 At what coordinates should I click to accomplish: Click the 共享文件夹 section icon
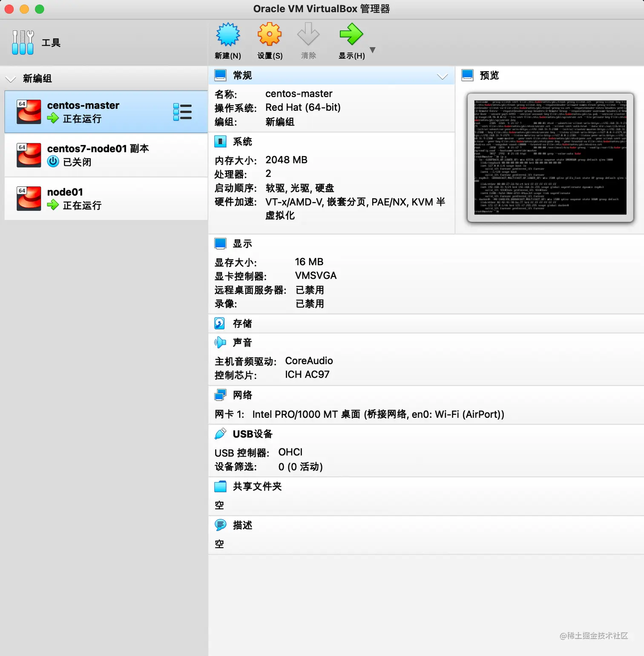click(220, 486)
